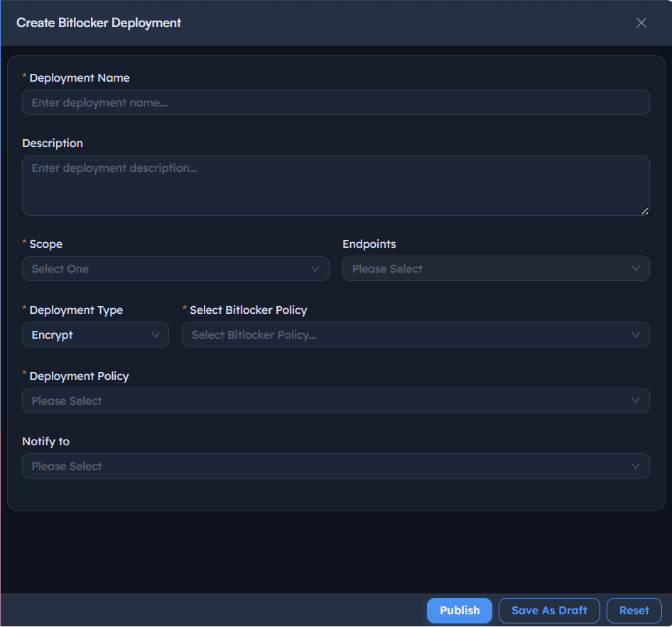
Task: Click the Notify to label
Action: pyautogui.click(x=46, y=442)
